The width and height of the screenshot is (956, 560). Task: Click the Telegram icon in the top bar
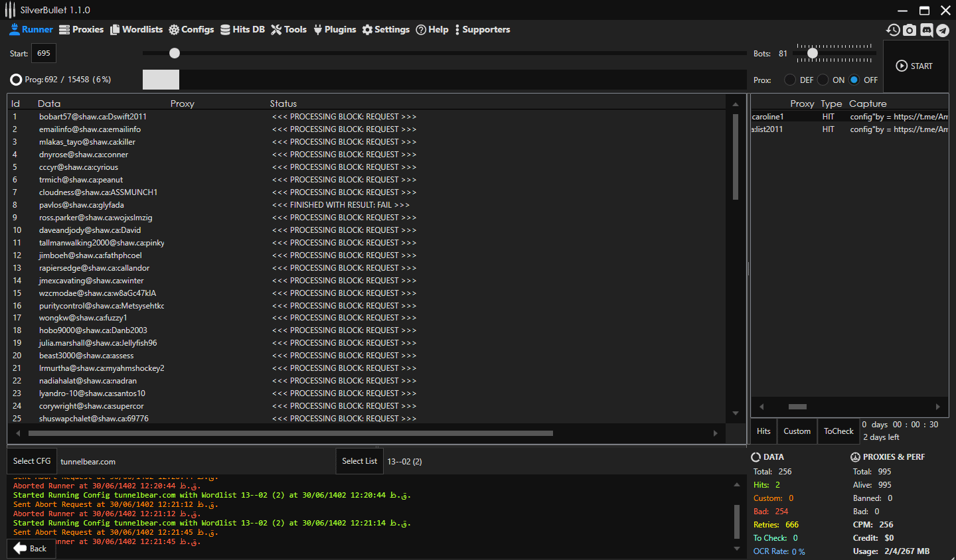pyautogui.click(x=942, y=31)
